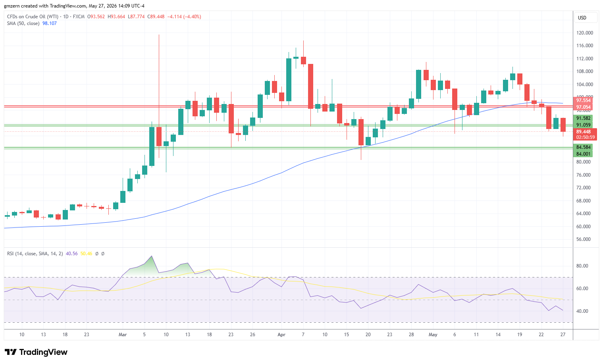Select the purple RSI value 40.56
Viewport: 603px width, 364px height.
pyautogui.click(x=72, y=254)
